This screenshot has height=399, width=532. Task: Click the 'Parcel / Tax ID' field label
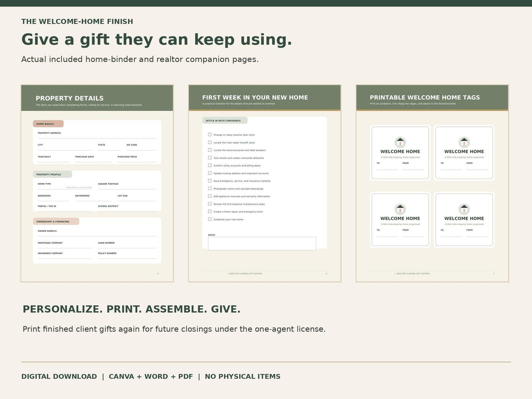tap(47, 206)
